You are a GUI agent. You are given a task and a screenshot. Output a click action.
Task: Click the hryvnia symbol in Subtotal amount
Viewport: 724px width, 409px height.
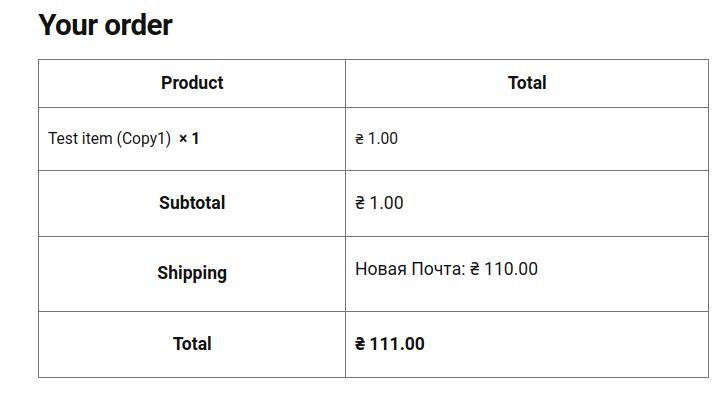[360, 203]
